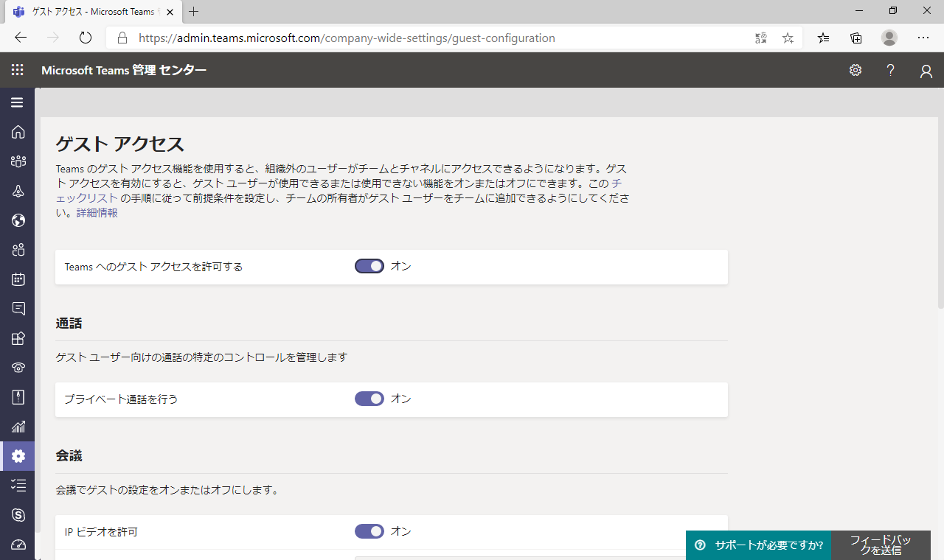944x560 pixels.
Task: Collapse the sidebar with the hamburger icon
Action: coord(17,102)
